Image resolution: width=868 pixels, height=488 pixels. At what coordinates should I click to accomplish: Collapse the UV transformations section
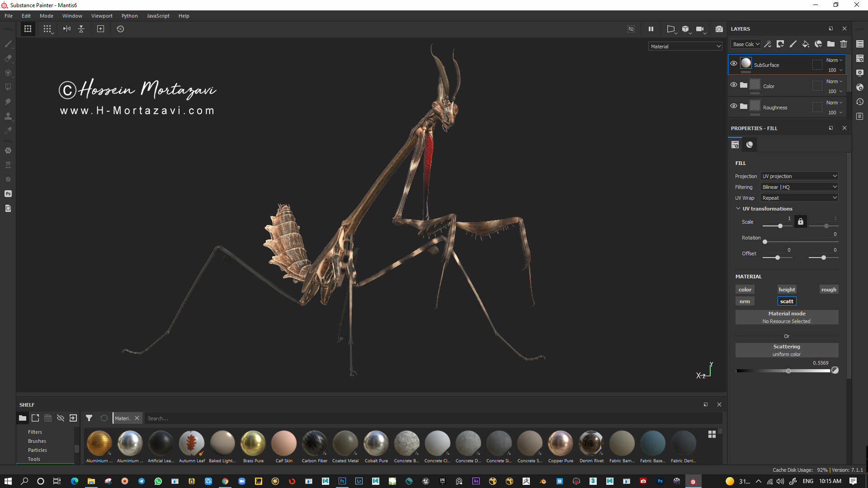[x=738, y=209]
